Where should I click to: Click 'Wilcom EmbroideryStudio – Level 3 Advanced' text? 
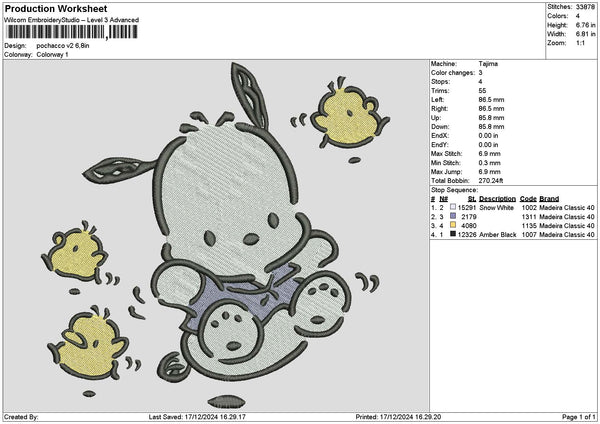[x=72, y=20]
